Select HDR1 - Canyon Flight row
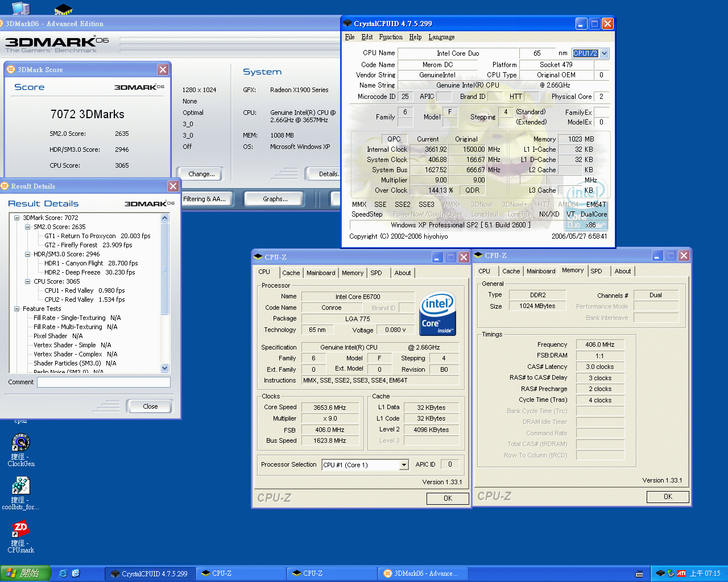This screenshot has width=728, height=582. [x=91, y=263]
